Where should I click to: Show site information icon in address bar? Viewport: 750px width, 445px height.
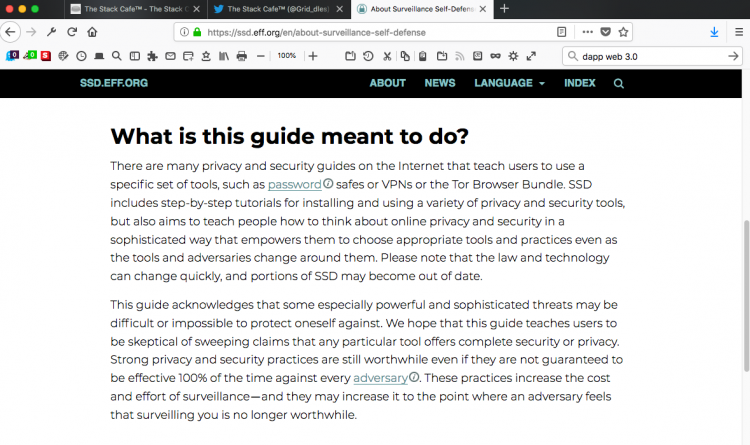[184, 32]
